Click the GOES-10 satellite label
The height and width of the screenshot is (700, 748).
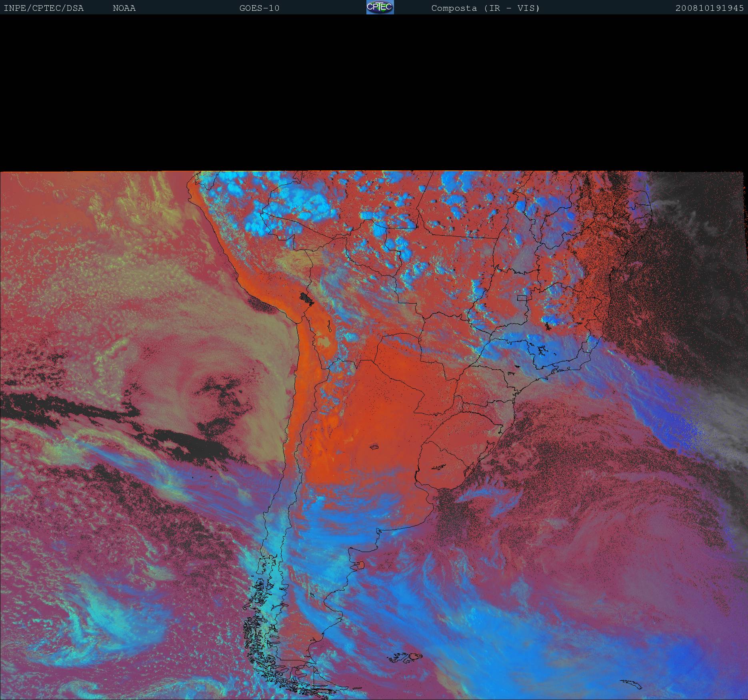pos(259,8)
